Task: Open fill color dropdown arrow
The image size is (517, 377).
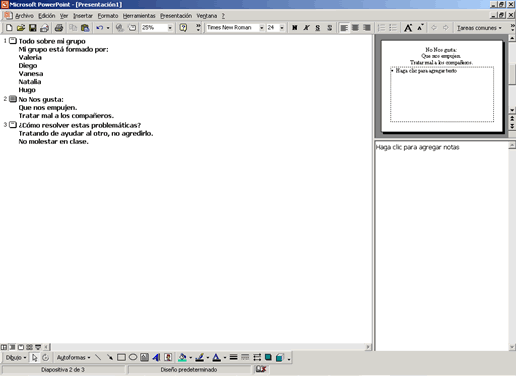Action: point(190,358)
